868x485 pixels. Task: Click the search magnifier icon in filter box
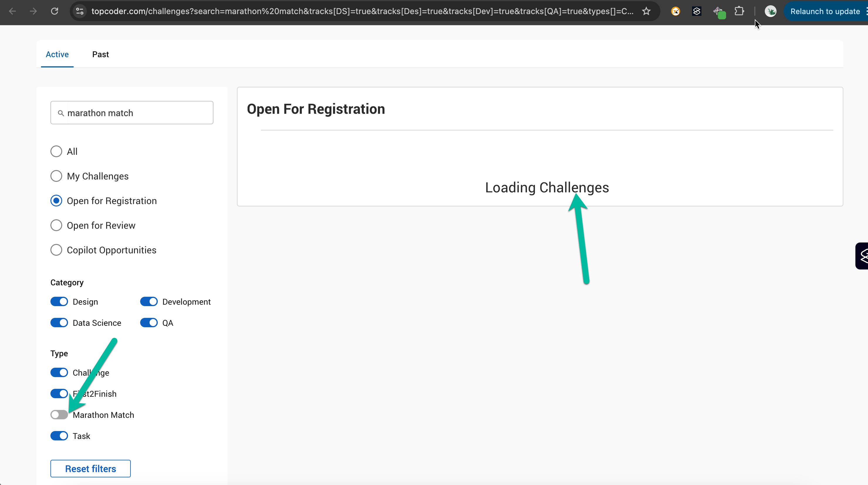(61, 113)
